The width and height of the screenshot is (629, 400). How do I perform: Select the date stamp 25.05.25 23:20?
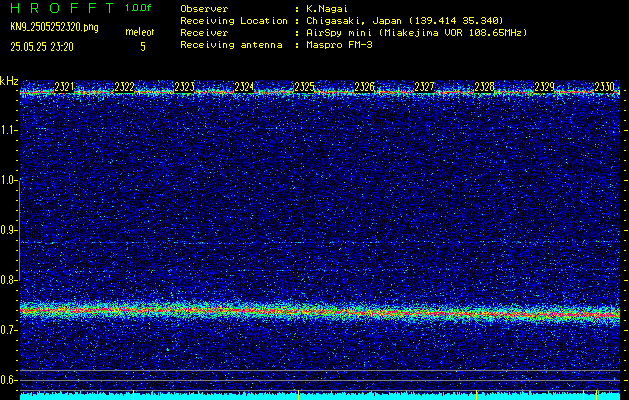click(42, 47)
